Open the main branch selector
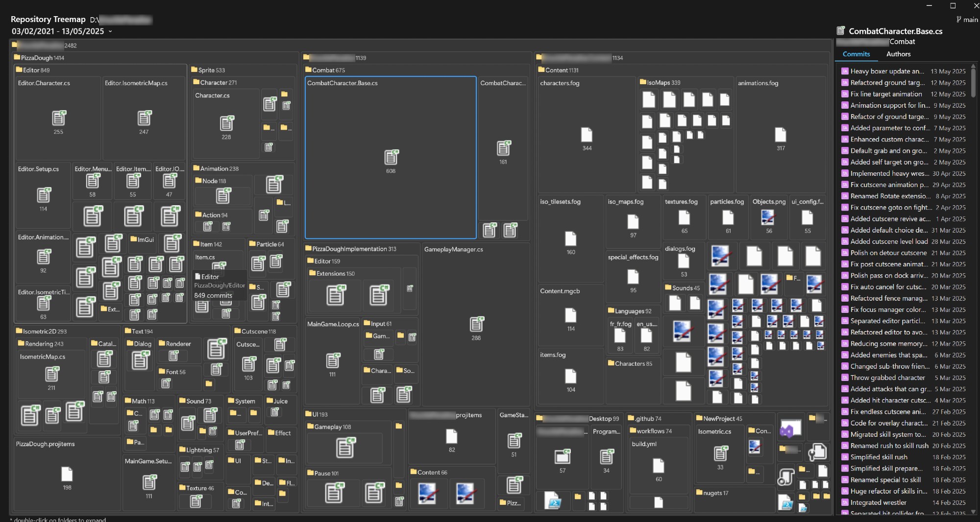This screenshot has height=522, width=980. click(967, 20)
